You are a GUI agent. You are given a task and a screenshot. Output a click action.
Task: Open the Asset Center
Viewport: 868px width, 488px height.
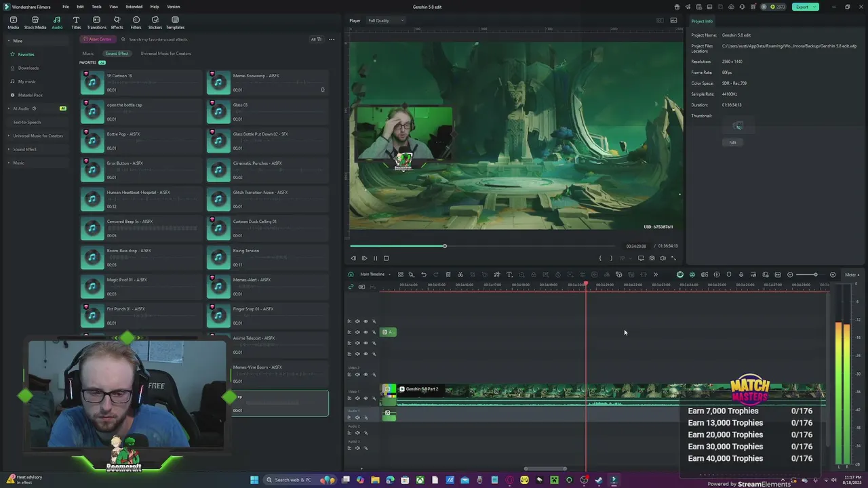(x=98, y=39)
